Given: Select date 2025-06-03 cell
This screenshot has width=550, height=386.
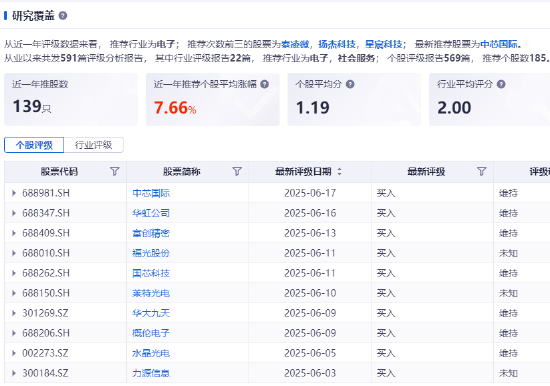Looking at the screenshot, I should point(310,373).
